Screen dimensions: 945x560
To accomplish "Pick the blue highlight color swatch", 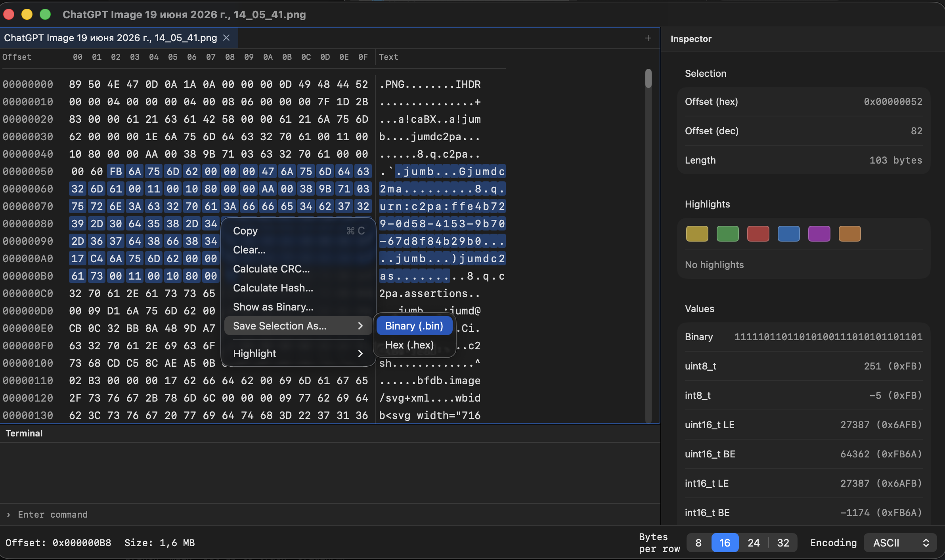I will click(x=788, y=234).
